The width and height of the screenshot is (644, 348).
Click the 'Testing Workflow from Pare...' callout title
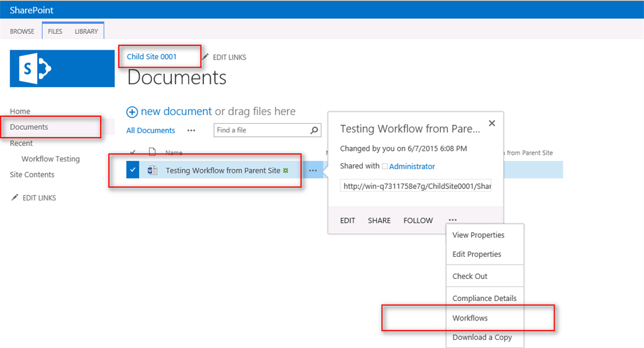point(410,129)
